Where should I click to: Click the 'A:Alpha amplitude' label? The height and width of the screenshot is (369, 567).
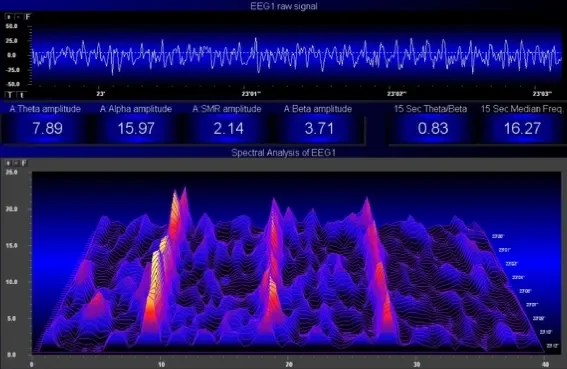tap(136, 109)
